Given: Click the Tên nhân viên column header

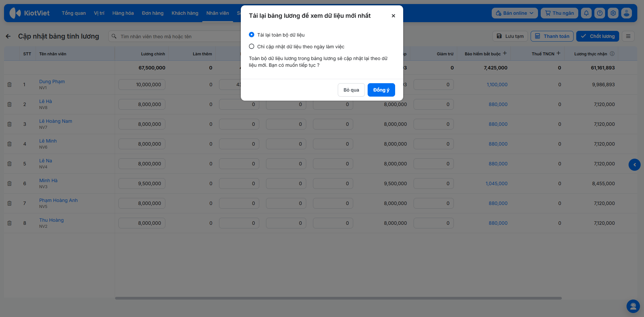Looking at the screenshot, I should pos(53,54).
